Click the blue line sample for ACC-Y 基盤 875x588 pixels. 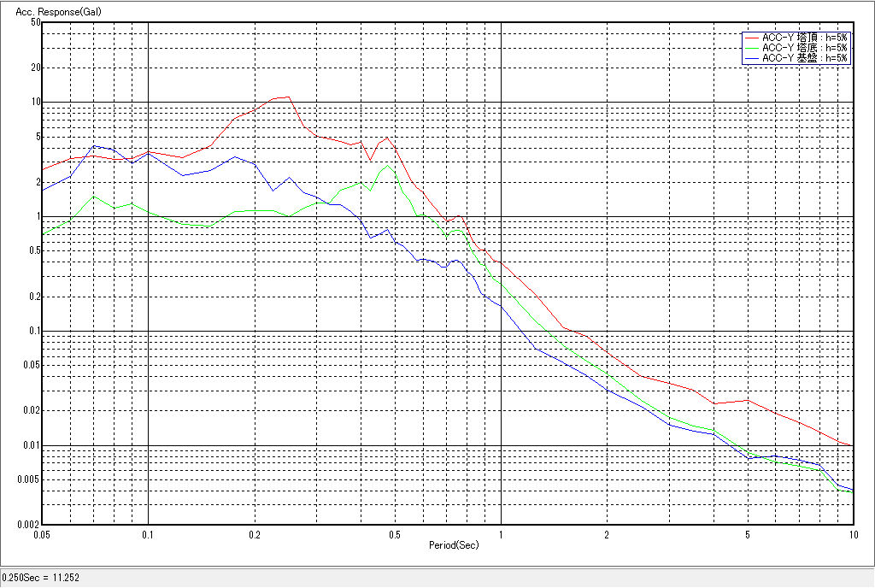tap(752, 58)
